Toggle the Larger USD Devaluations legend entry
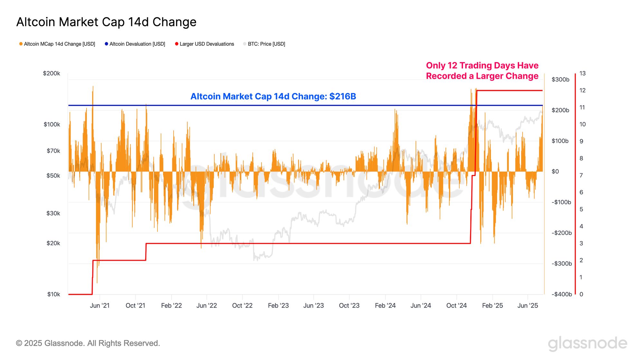The width and height of the screenshot is (644, 362). click(204, 44)
